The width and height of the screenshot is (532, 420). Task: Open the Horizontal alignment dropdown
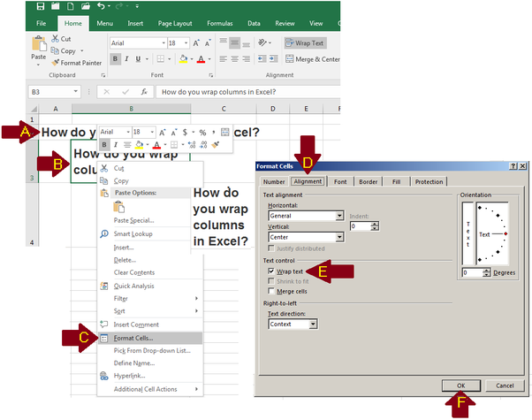339,215
